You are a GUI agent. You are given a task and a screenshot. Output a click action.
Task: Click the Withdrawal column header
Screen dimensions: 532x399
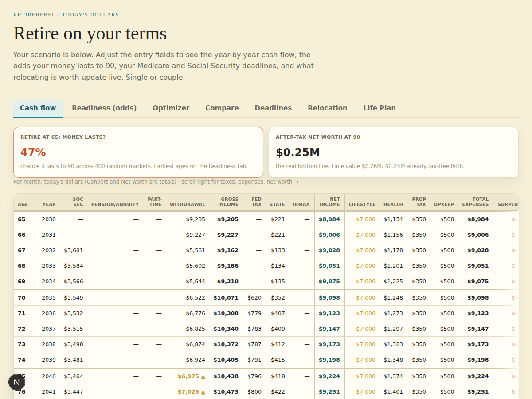tap(188, 204)
